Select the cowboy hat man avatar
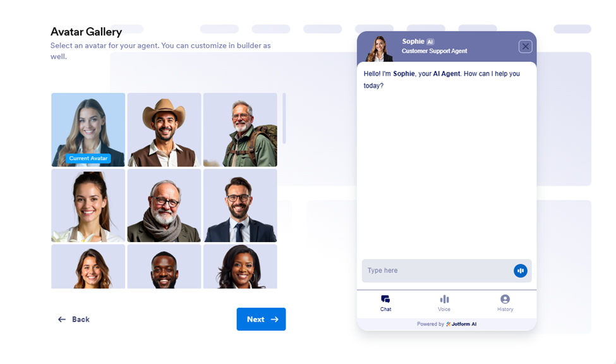Image resolution: width=616 pixels, height=364 pixels. pos(164,130)
